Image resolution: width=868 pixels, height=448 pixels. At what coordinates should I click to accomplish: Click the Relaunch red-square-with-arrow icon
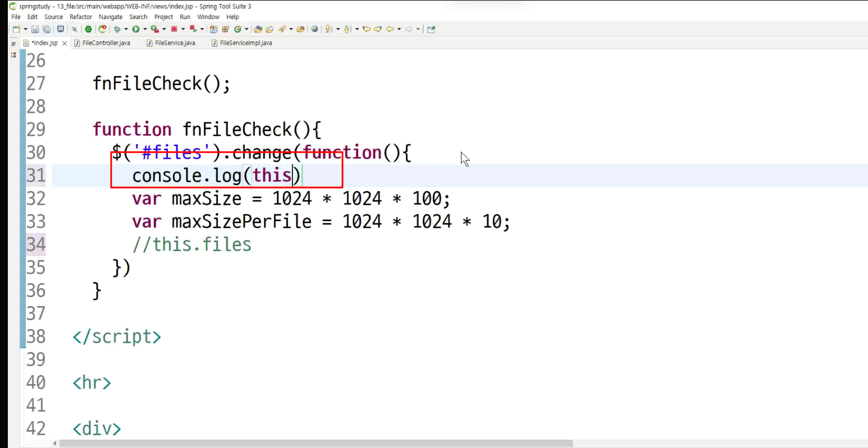click(x=193, y=29)
